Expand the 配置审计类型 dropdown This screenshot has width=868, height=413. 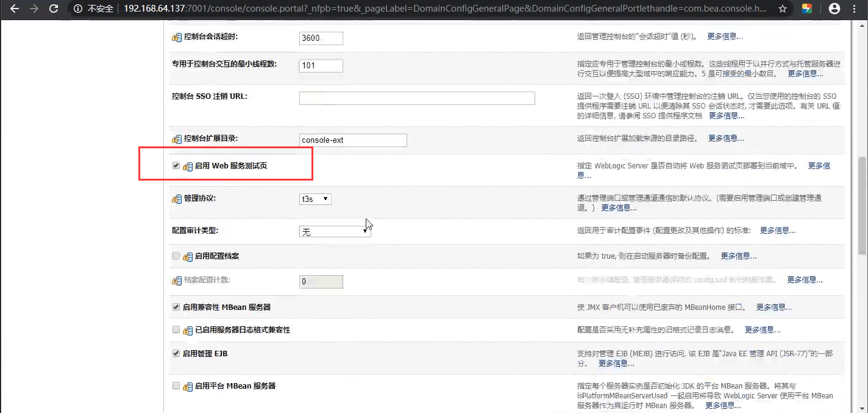click(335, 231)
